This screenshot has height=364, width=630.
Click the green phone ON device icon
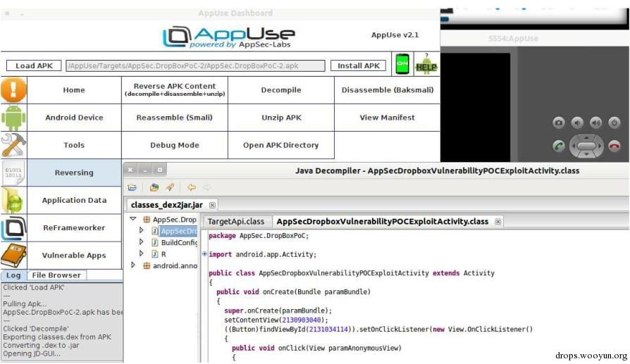[x=402, y=64]
